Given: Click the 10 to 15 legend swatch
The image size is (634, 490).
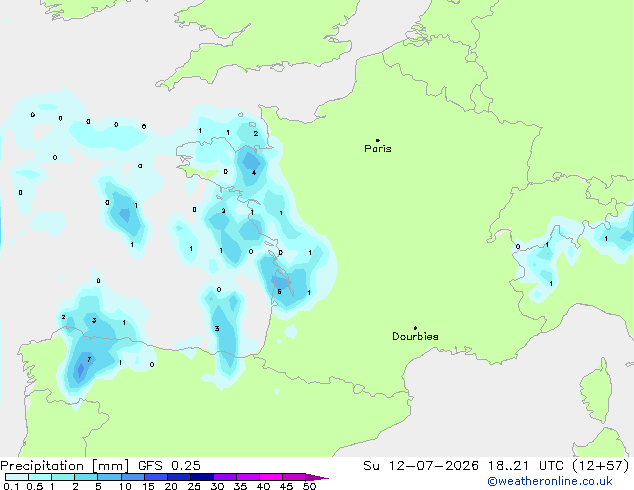Looking at the screenshot, I should [133, 477].
